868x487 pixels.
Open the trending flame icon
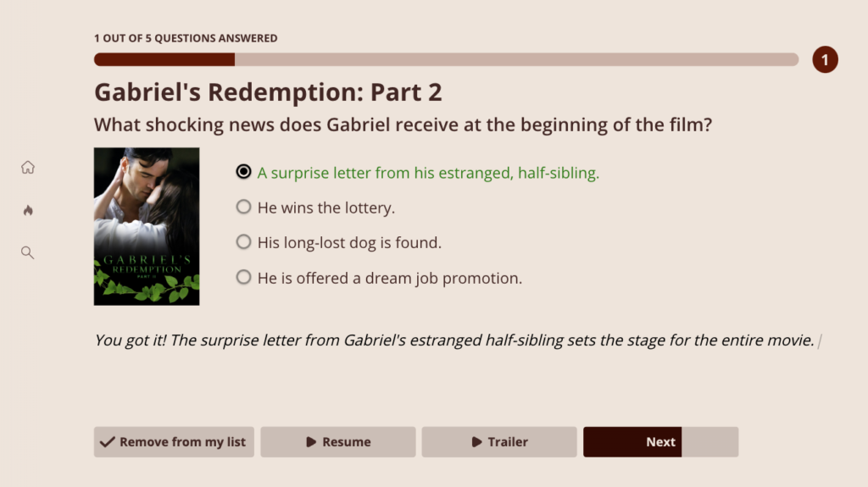click(28, 210)
